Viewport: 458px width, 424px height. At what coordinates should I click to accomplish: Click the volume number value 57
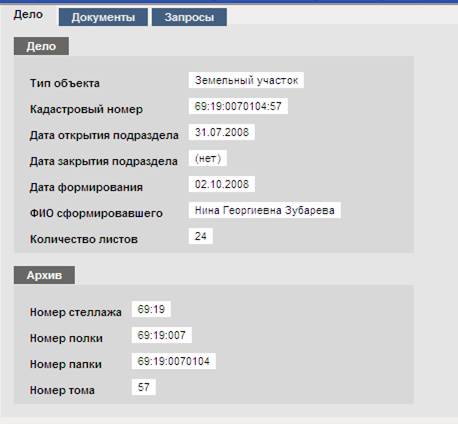144,387
